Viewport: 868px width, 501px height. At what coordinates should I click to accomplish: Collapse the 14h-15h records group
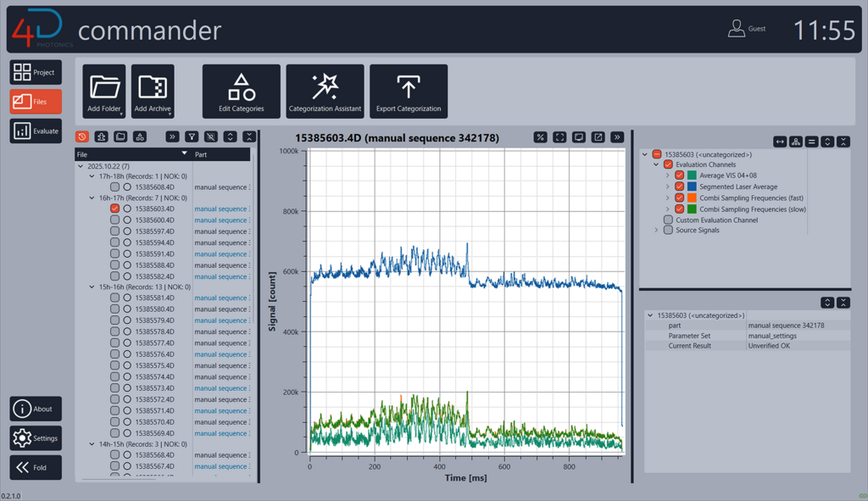click(92, 444)
